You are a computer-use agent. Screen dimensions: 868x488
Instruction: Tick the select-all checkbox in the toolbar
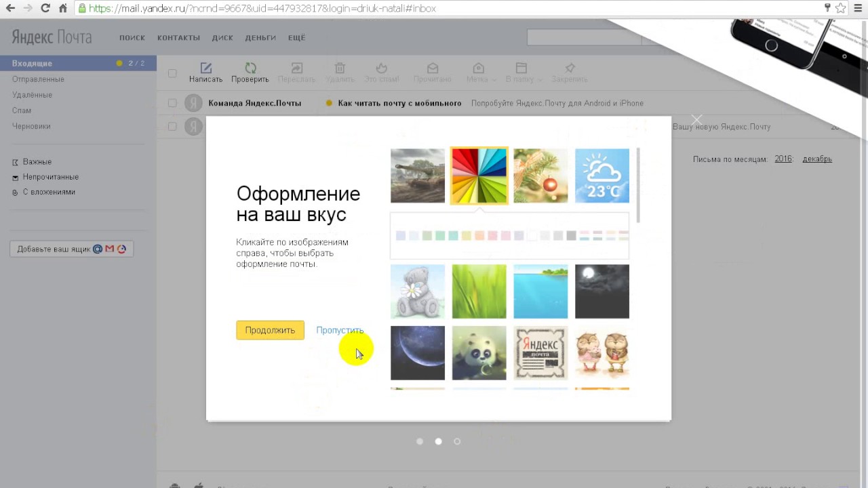point(172,73)
